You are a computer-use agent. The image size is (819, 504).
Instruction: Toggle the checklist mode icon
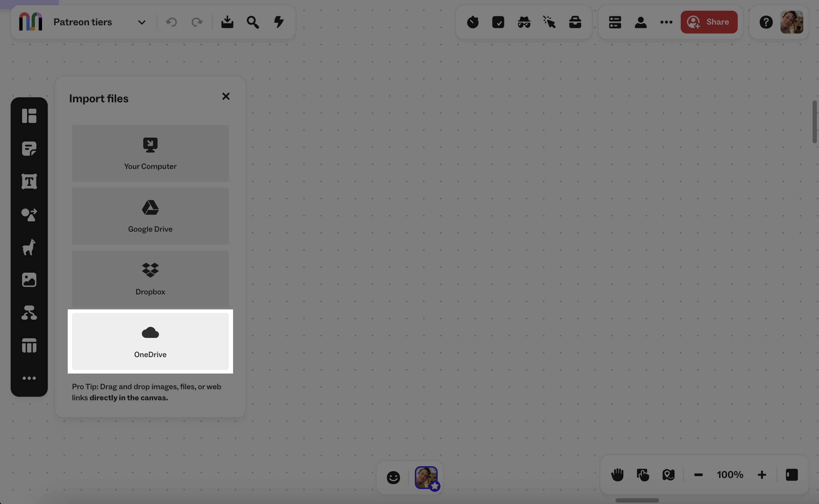(x=498, y=22)
